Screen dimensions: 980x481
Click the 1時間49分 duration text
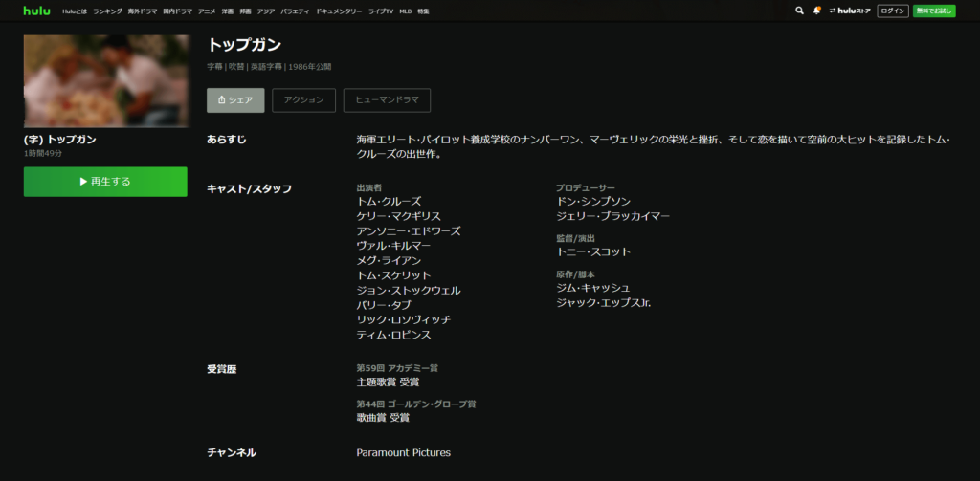pos(43,153)
